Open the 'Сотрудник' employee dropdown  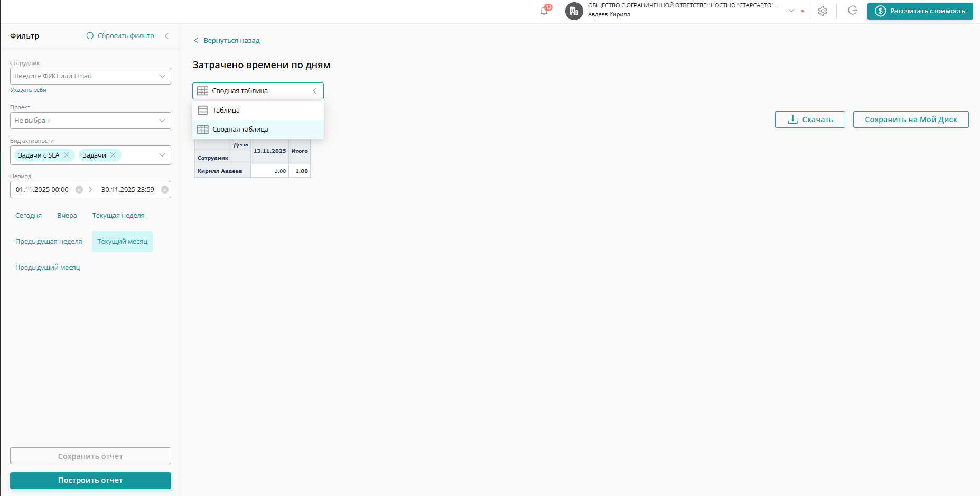[x=90, y=76]
